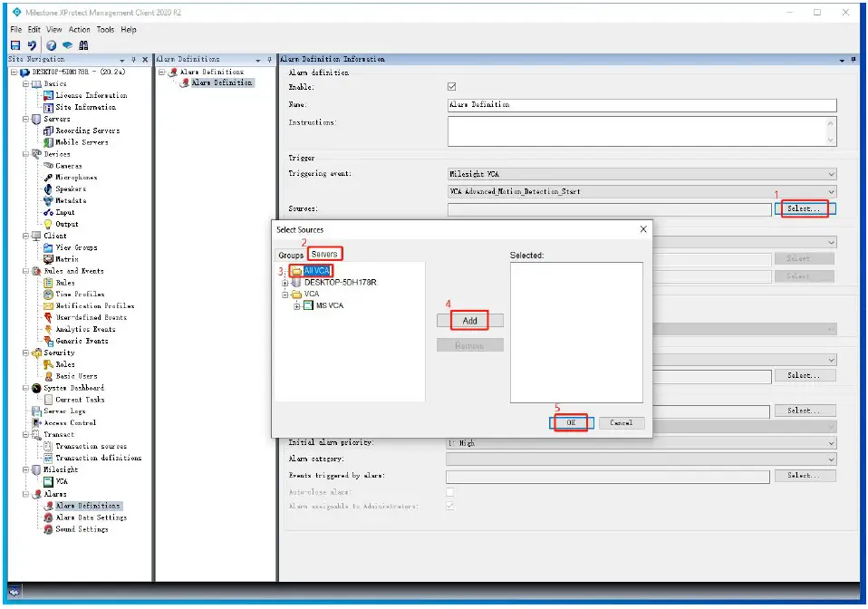The height and width of the screenshot is (609, 868).
Task: Open the Roles icon under Security
Action: point(49,364)
